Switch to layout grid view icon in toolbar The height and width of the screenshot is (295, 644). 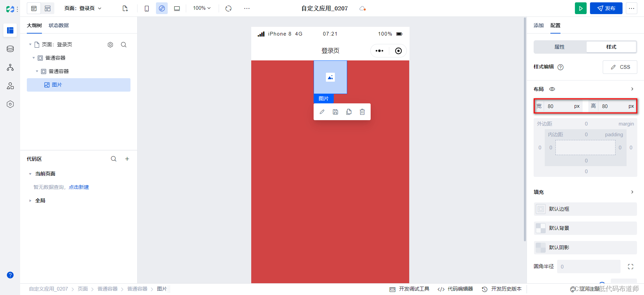[48, 8]
